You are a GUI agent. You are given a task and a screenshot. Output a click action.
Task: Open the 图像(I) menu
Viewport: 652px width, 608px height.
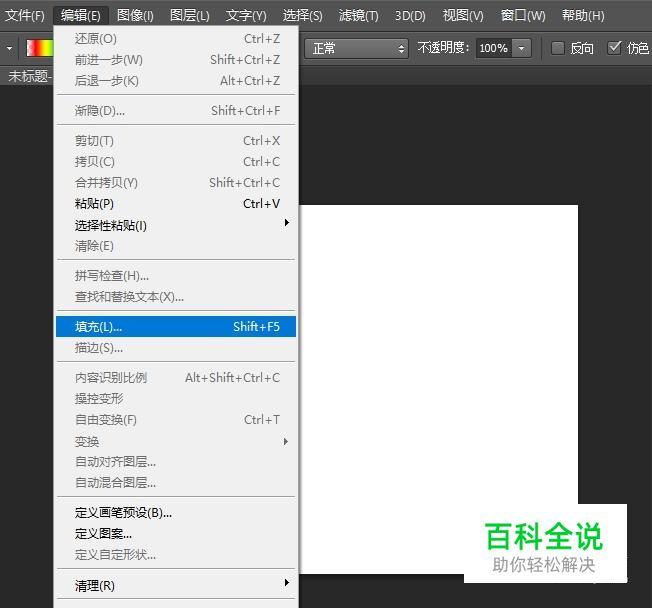click(135, 16)
